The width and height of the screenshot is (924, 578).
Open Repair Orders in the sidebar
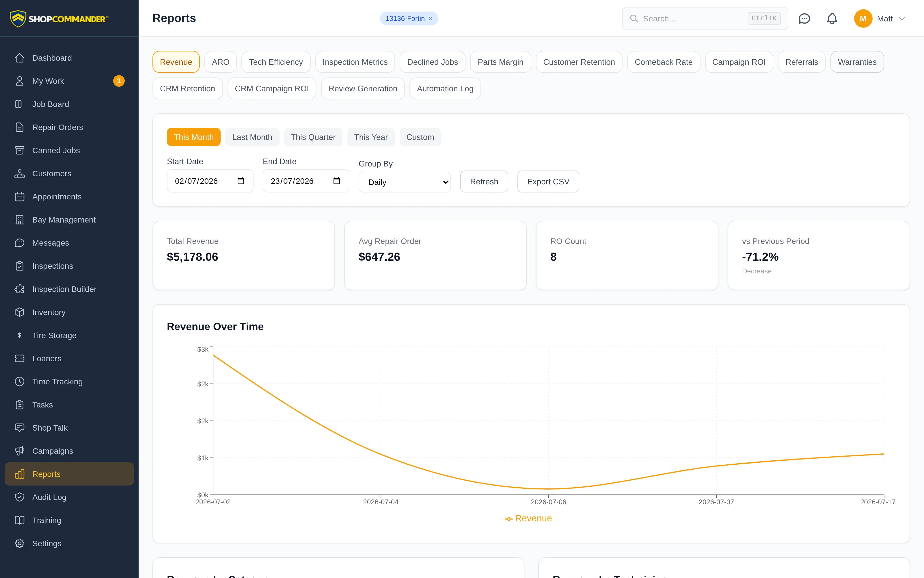pyautogui.click(x=69, y=127)
